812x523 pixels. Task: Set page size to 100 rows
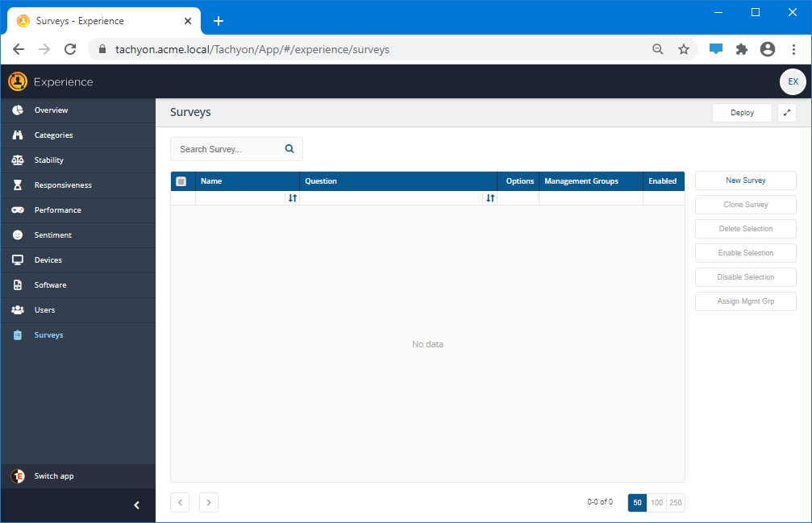(x=656, y=503)
